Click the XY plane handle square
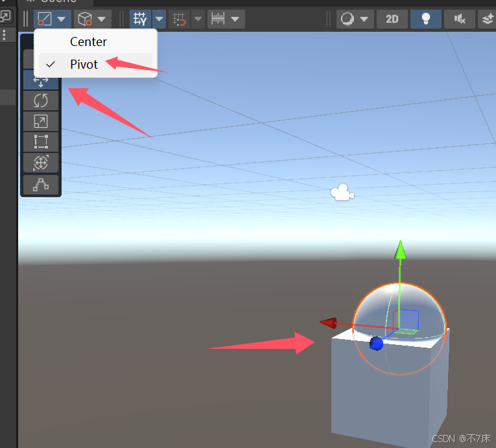Screen dimensions: 496x448 408,320
